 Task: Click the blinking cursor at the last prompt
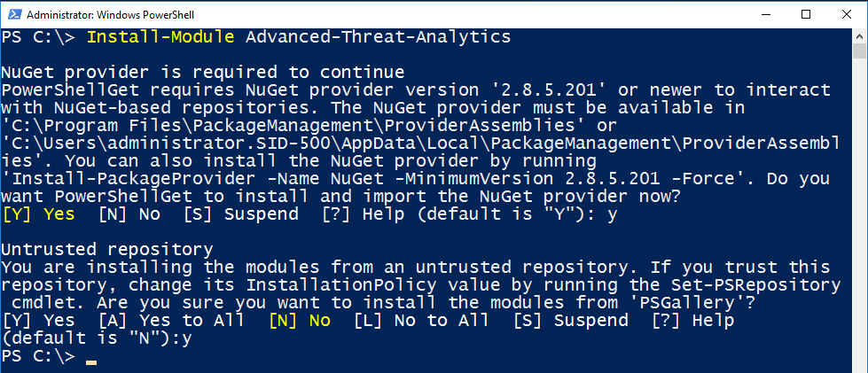91,361
